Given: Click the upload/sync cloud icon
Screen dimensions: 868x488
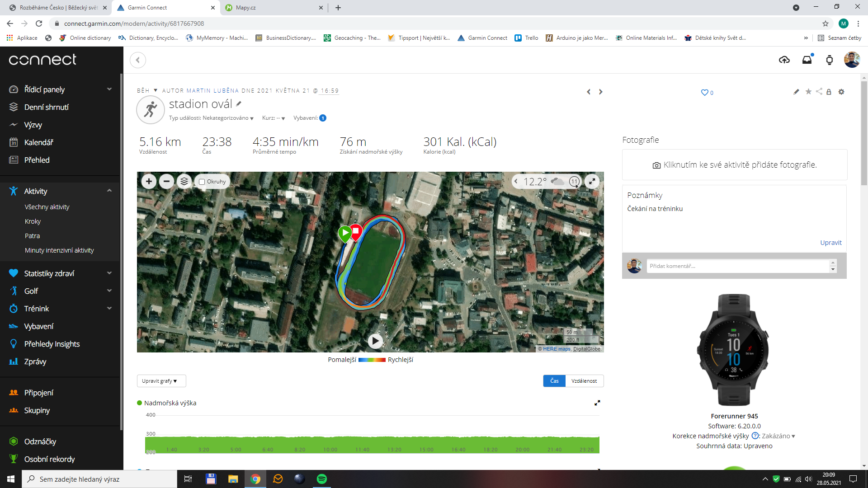Looking at the screenshot, I should (x=784, y=60).
